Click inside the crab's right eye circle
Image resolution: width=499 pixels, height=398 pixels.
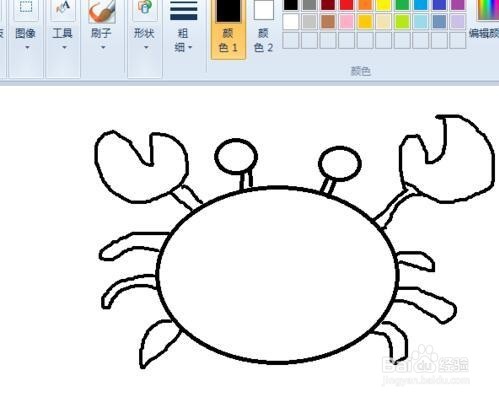pos(340,164)
